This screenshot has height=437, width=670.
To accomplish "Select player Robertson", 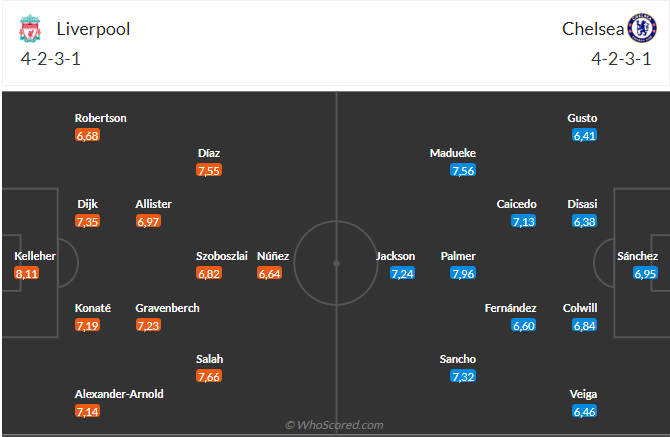I will (100, 118).
